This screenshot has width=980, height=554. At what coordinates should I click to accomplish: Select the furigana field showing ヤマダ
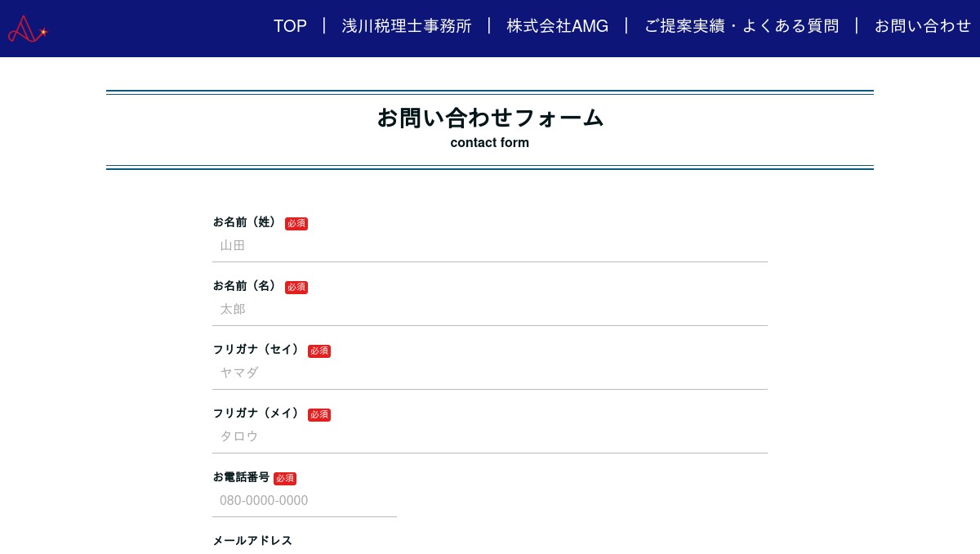490,373
